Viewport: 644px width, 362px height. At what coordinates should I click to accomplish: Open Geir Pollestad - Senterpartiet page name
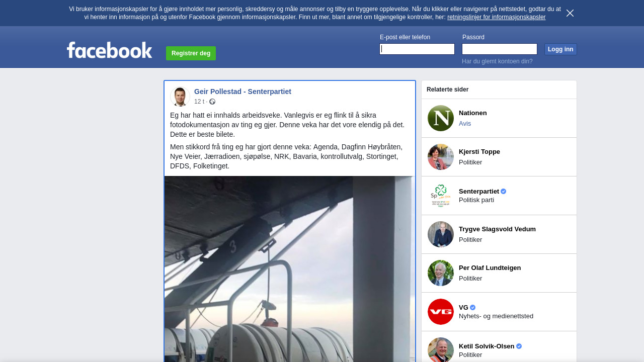click(243, 92)
